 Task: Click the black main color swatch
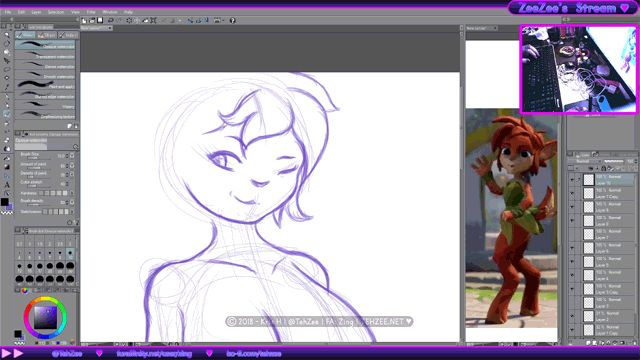[4, 202]
